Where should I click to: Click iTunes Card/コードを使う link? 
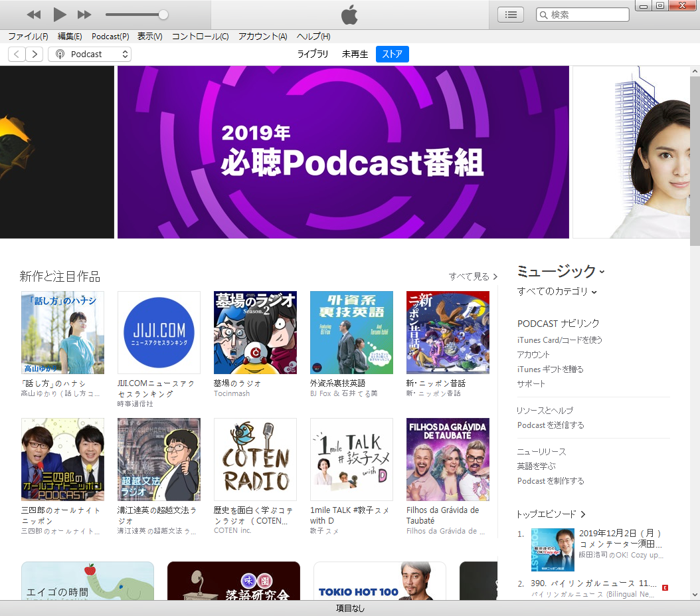click(x=560, y=340)
